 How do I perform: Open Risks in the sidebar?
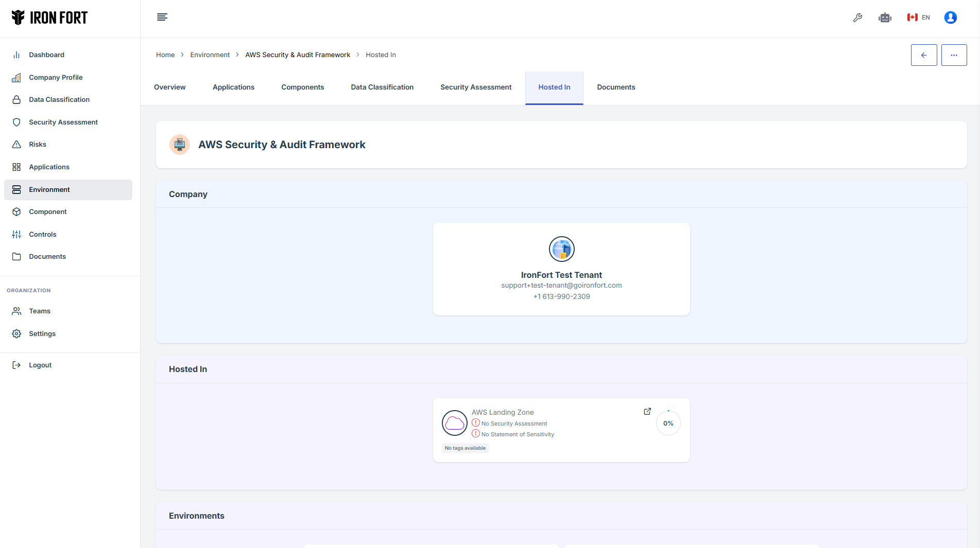point(38,145)
